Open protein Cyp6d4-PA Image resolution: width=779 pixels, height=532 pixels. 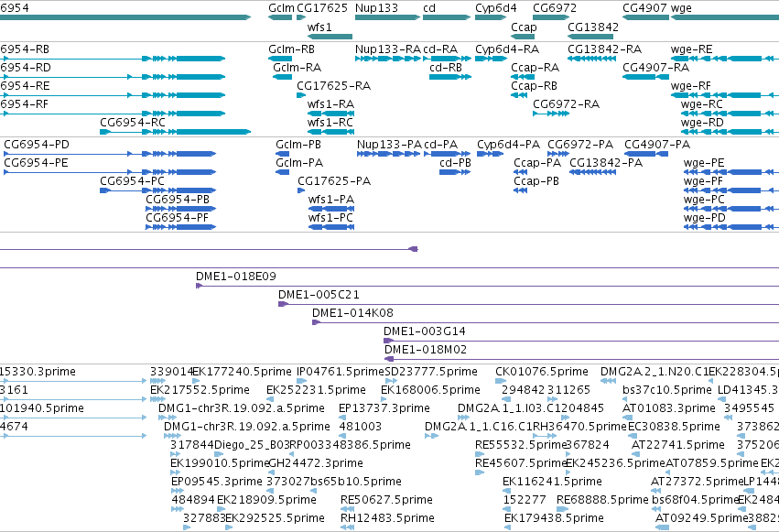508,145
